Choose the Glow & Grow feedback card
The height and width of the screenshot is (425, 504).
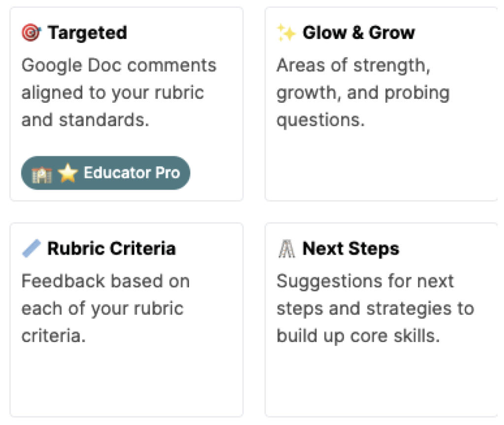click(381, 104)
